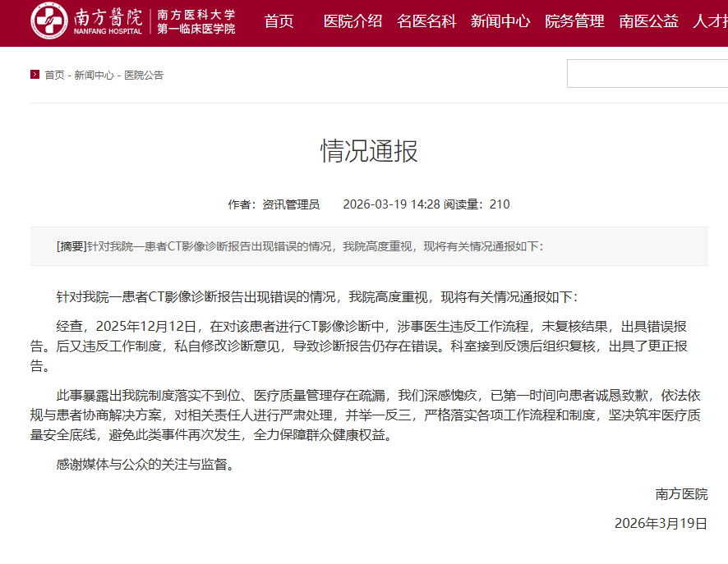Image resolution: width=728 pixels, height=564 pixels.
Task: Open 首页 in the top navigation bar
Action: pos(279,21)
